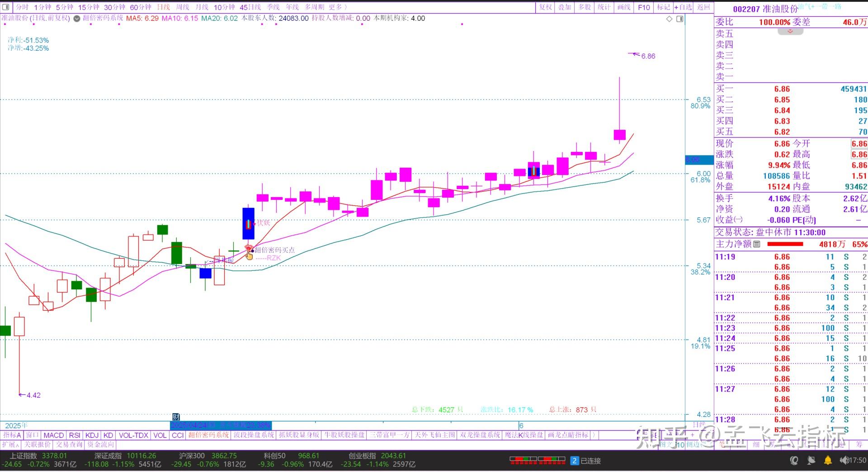Switch to the VOL-TDX indicator
868x472 pixels.
pyautogui.click(x=133, y=435)
